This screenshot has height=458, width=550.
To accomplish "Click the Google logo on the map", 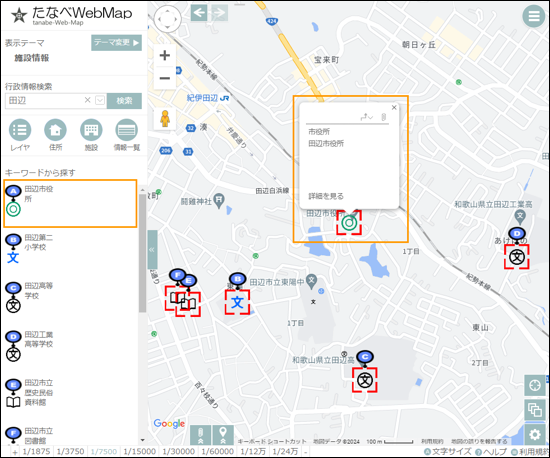I will point(169,423).
